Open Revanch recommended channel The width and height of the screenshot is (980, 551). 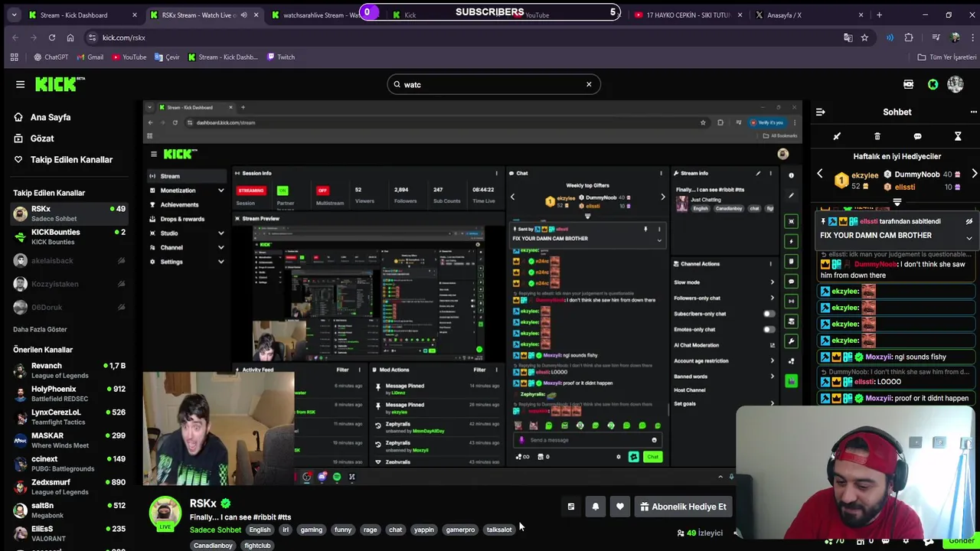(x=69, y=370)
